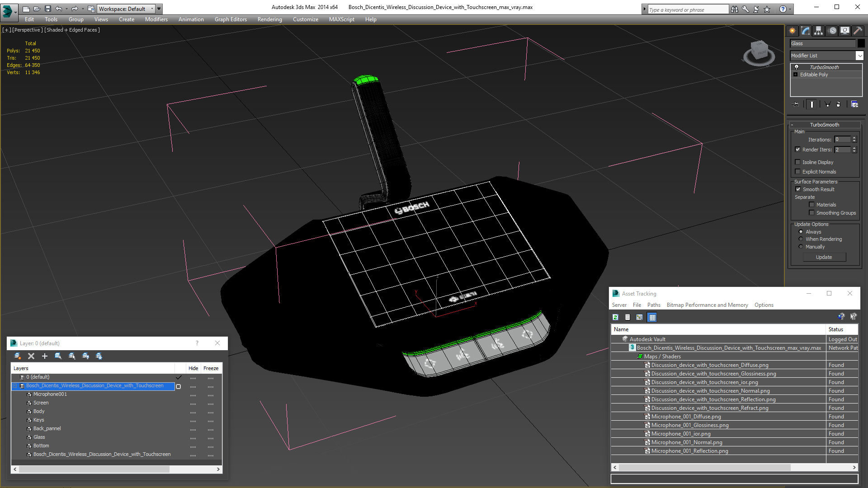
Task: Click Hide/Unhide All Layers icon
Action: tap(85, 356)
